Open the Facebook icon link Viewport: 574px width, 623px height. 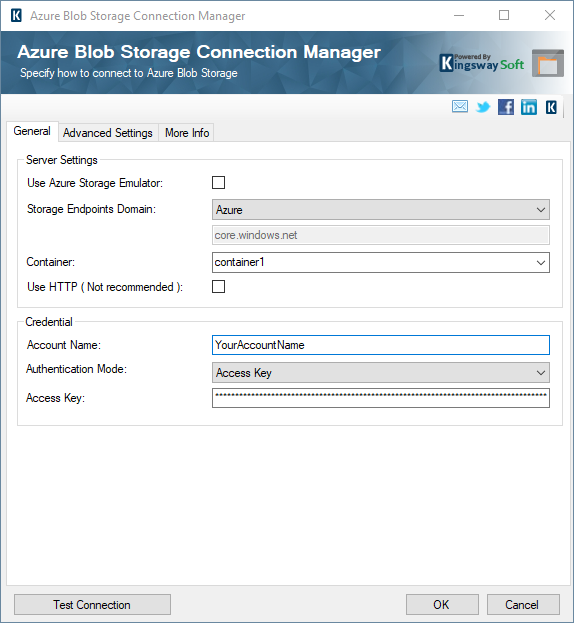[506, 107]
